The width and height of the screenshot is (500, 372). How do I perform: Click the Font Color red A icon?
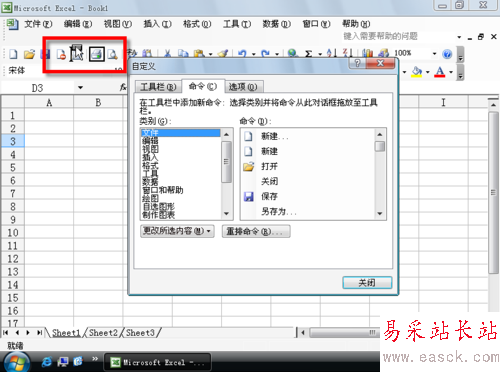point(440,72)
